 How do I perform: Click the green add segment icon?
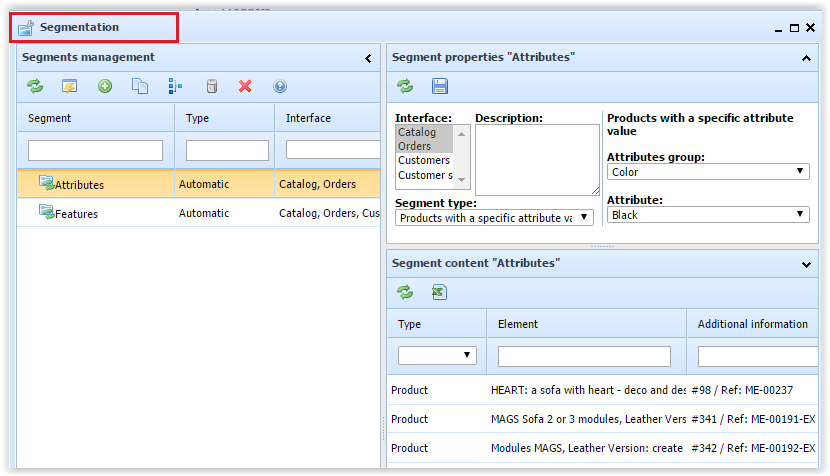(105, 87)
